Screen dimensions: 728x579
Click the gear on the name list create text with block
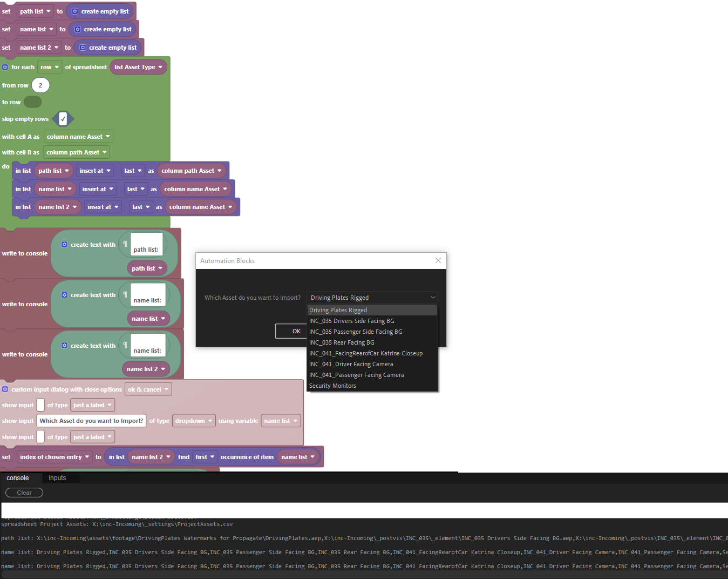tap(65, 294)
